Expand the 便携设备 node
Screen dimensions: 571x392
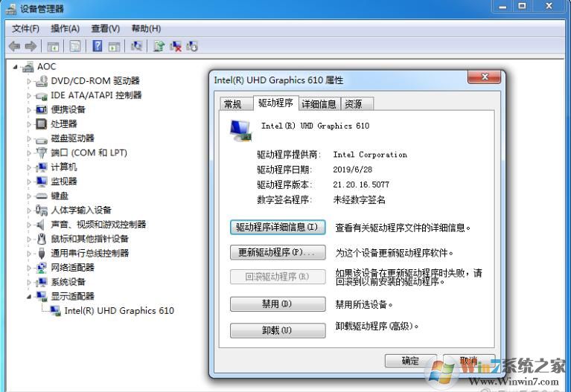[29, 109]
